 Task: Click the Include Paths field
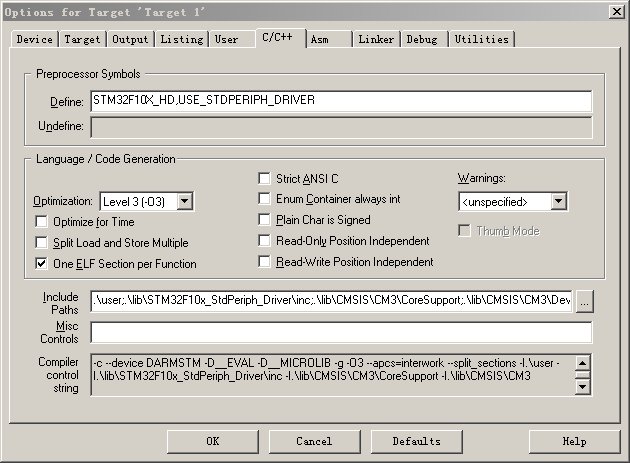click(332, 301)
